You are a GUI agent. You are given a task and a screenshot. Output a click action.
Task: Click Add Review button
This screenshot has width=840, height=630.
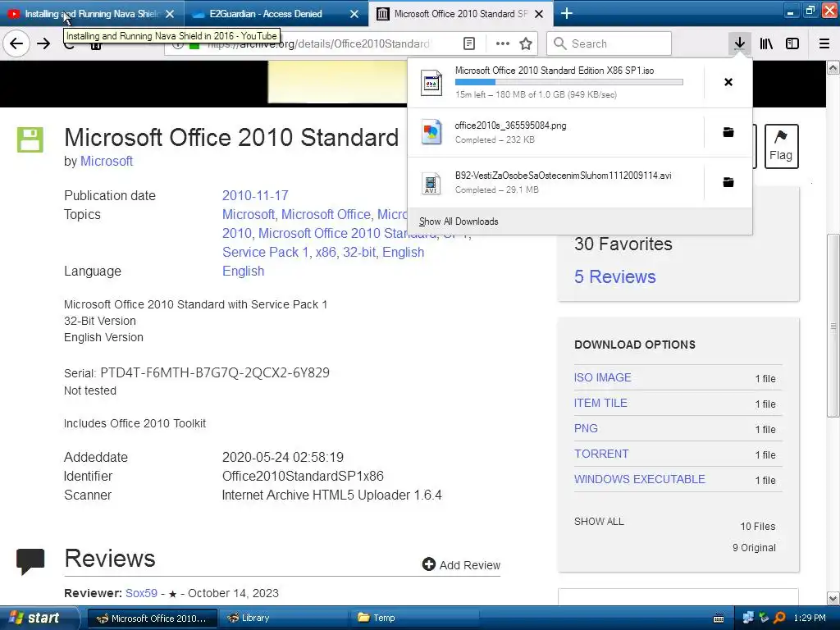(x=461, y=564)
